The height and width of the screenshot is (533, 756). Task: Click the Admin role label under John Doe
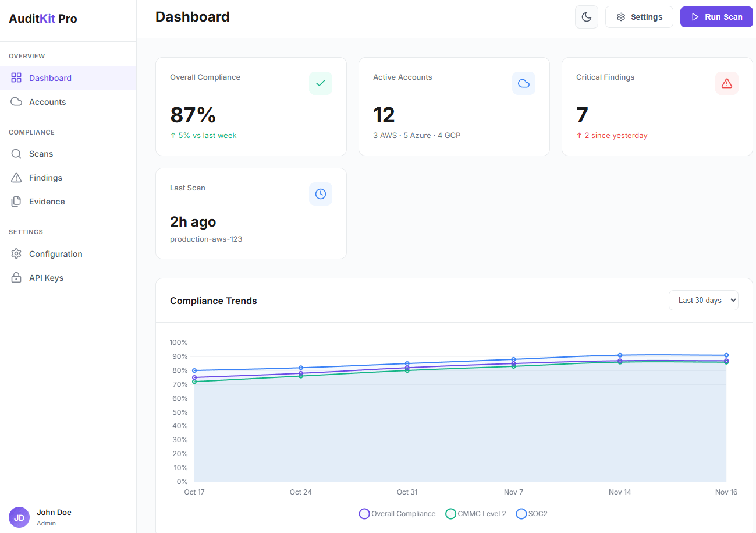point(47,523)
